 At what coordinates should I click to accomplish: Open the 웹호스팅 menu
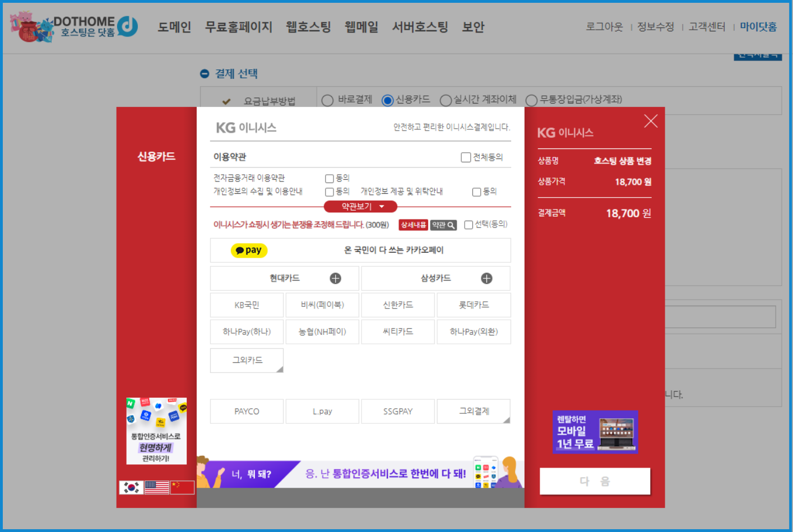[308, 27]
